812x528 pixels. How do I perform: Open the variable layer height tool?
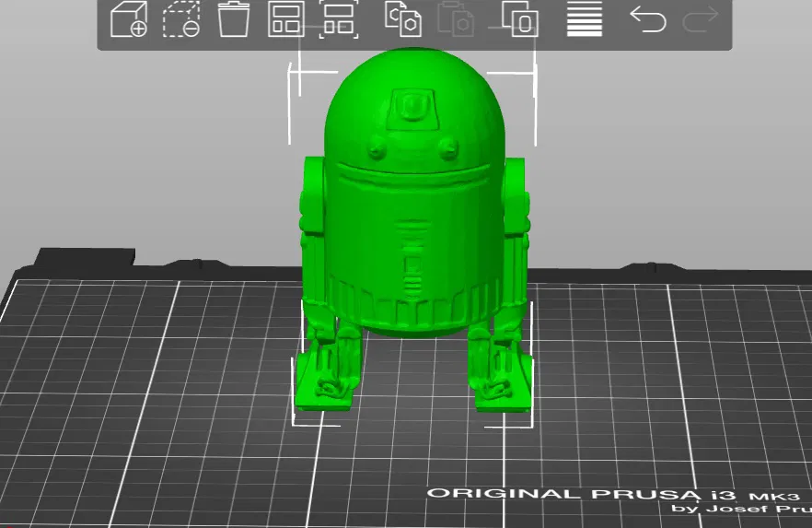click(x=585, y=19)
